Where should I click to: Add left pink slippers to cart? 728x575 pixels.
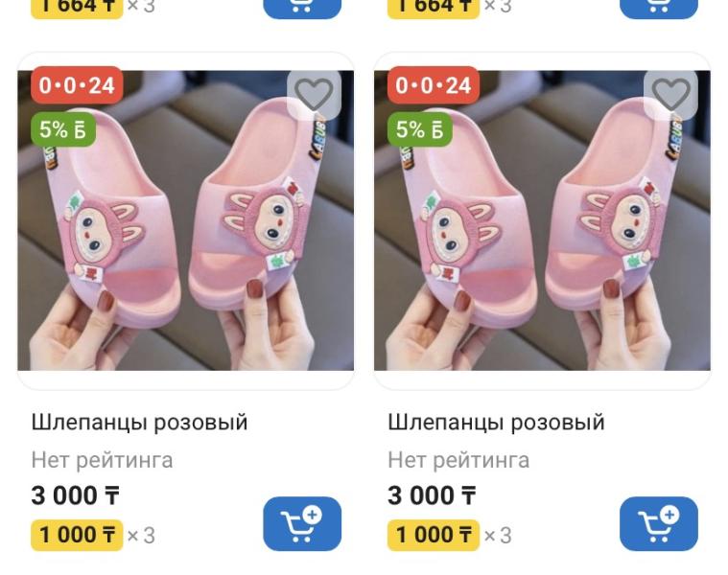(302, 523)
